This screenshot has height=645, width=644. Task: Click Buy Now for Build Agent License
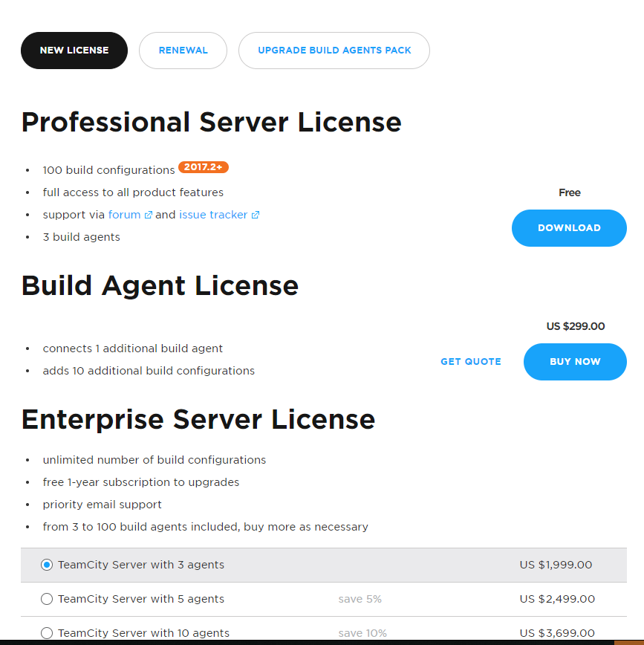tap(575, 362)
